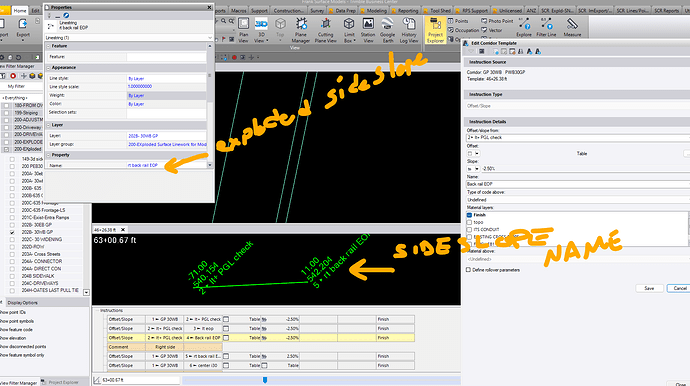Click the Slope value field -2.50%
Viewport: 690px width, 386px height.
pyautogui.click(x=585, y=169)
